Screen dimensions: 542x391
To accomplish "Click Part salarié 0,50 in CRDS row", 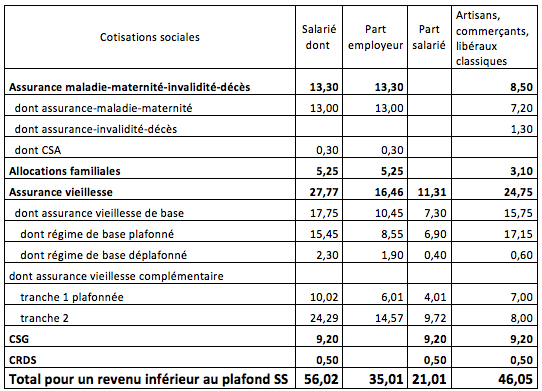I will click(x=435, y=360).
